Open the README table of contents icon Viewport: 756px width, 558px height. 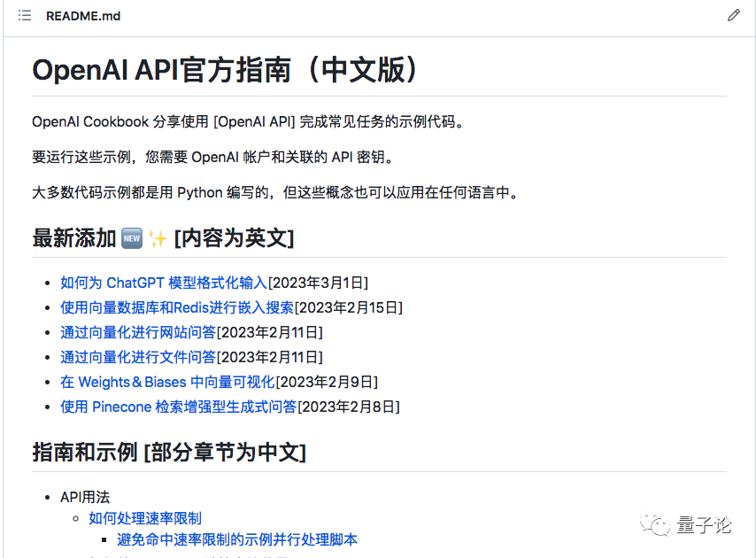click(x=25, y=15)
